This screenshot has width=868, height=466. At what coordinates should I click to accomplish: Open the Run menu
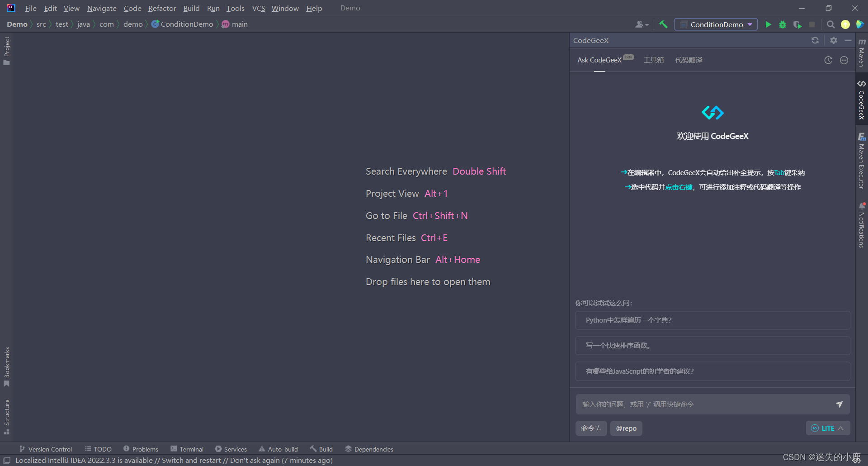(213, 8)
